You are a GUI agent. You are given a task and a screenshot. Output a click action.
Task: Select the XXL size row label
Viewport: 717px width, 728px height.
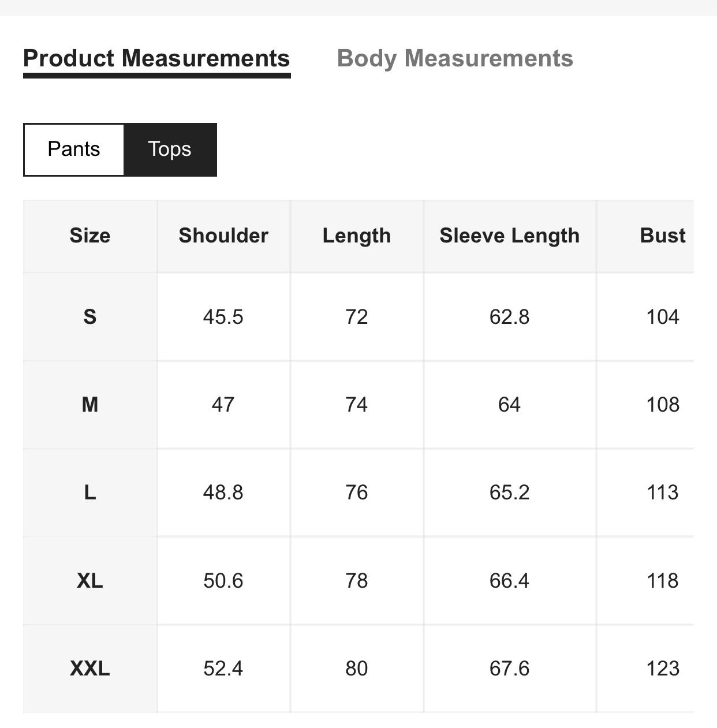[90, 669]
